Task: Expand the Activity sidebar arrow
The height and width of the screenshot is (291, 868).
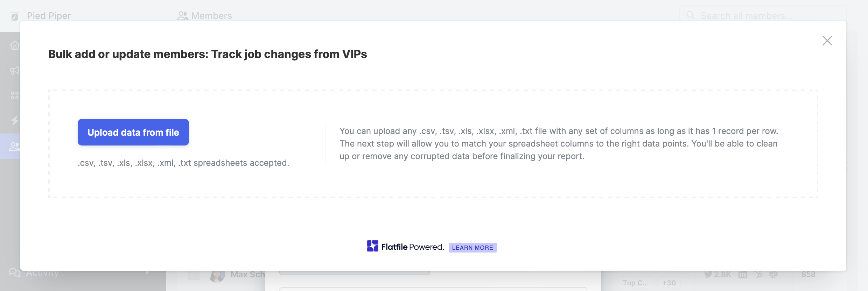Action: 148,272
